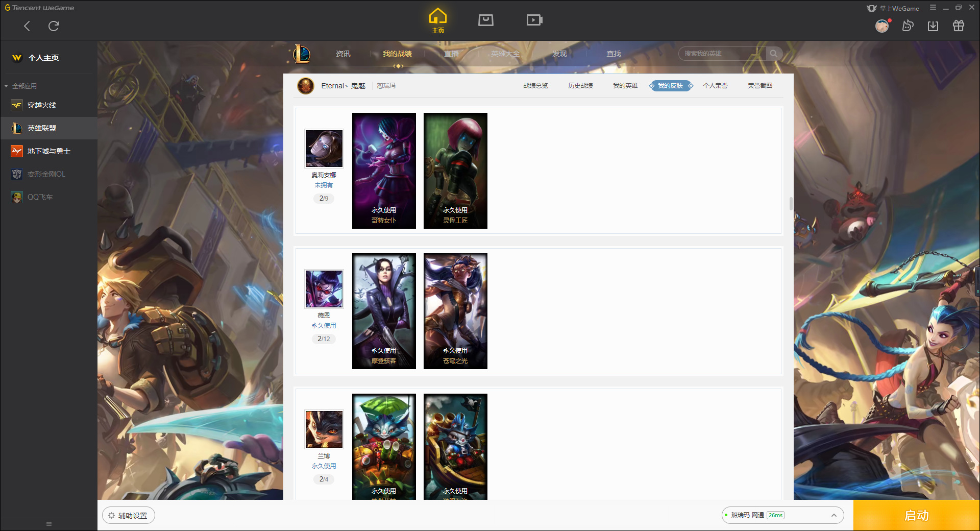
Task: Click the 2/9 skin count badge
Action: tap(324, 198)
